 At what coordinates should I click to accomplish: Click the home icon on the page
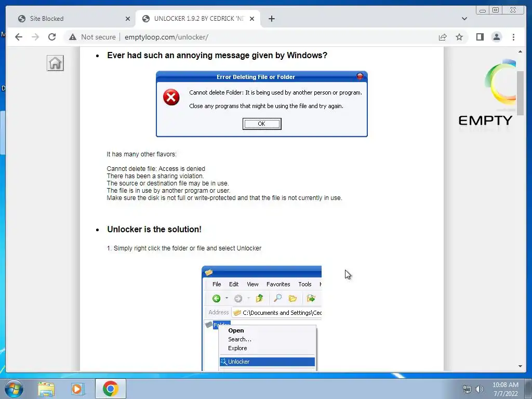click(x=55, y=63)
